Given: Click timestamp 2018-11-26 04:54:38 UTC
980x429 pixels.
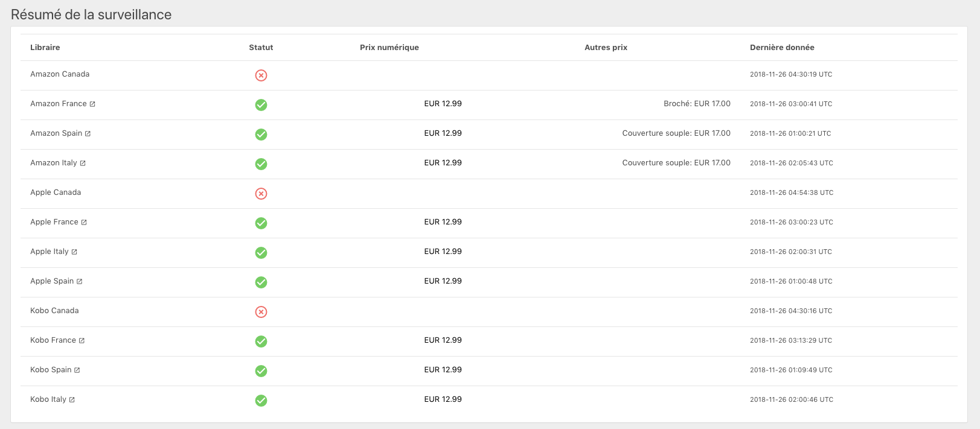Looking at the screenshot, I should pyautogui.click(x=792, y=193).
